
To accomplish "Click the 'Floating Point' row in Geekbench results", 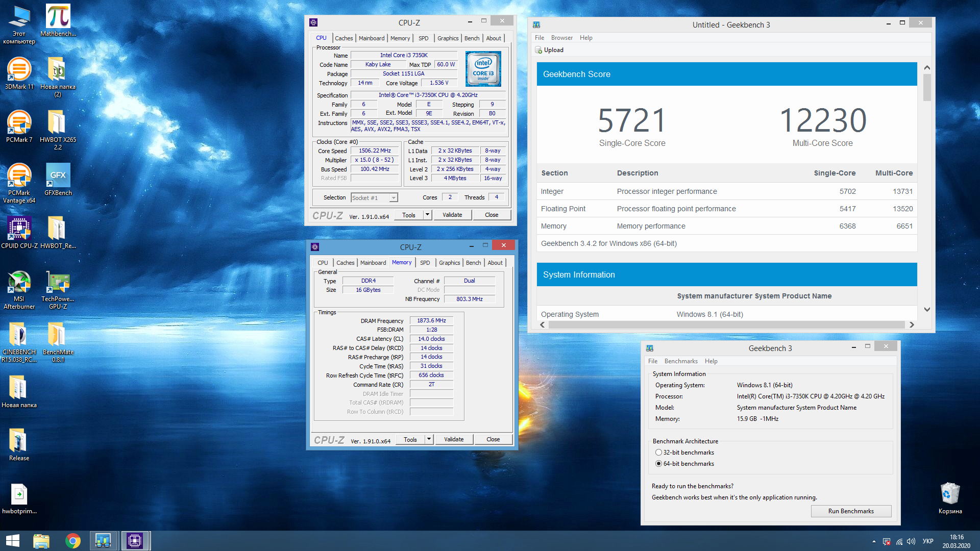I will click(x=727, y=209).
